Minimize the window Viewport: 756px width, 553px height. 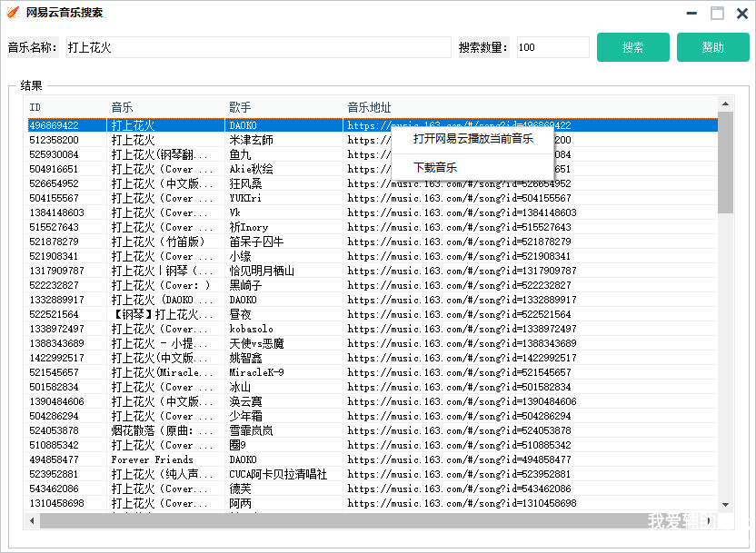(692, 14)
